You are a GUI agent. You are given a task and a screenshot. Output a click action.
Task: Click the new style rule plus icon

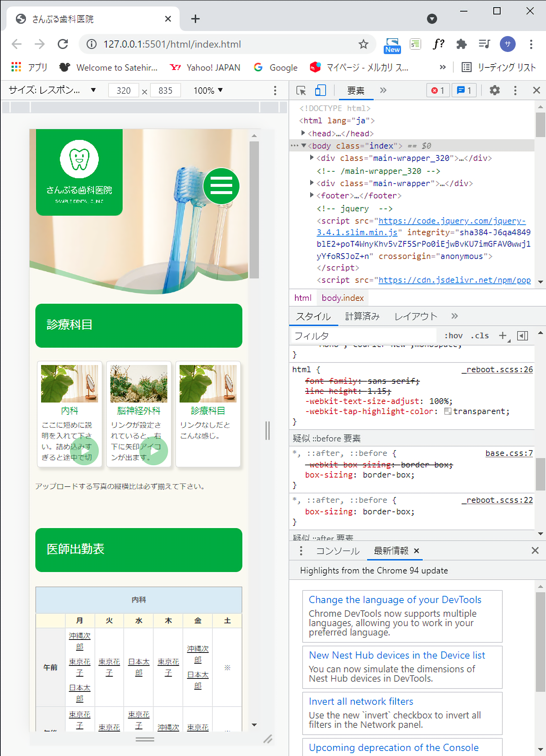coord(503,335)
